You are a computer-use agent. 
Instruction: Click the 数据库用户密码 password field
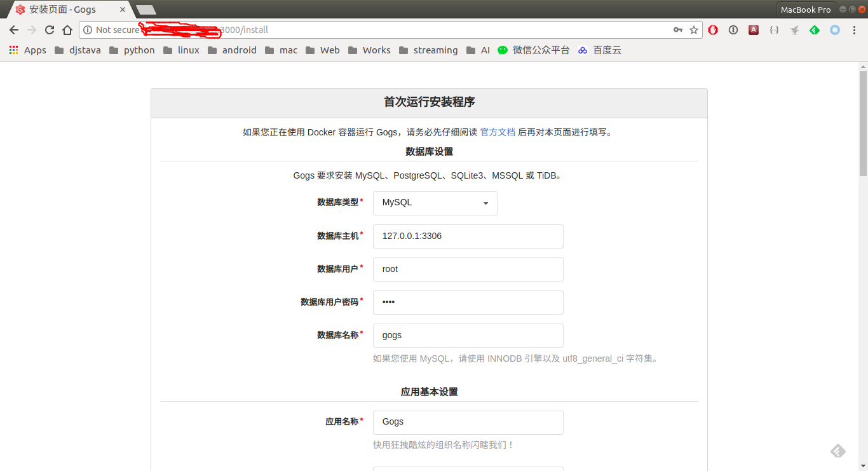(x=468, y=303)
